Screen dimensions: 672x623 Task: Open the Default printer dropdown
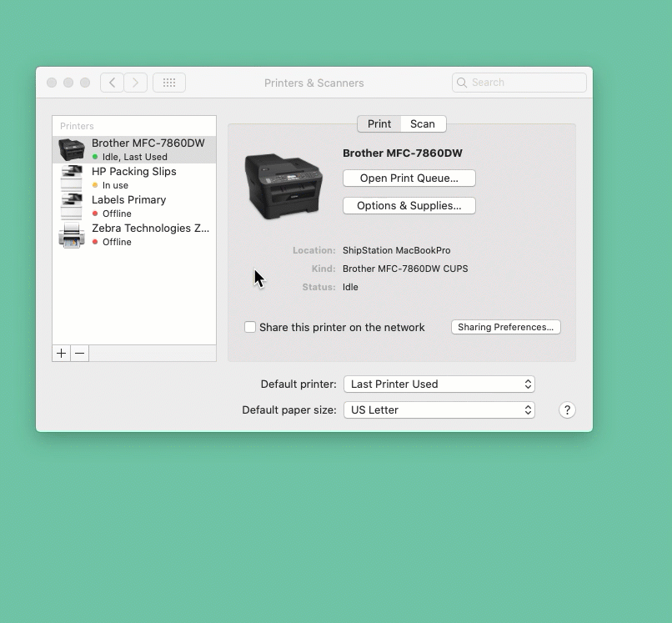(x=439, y=384)
